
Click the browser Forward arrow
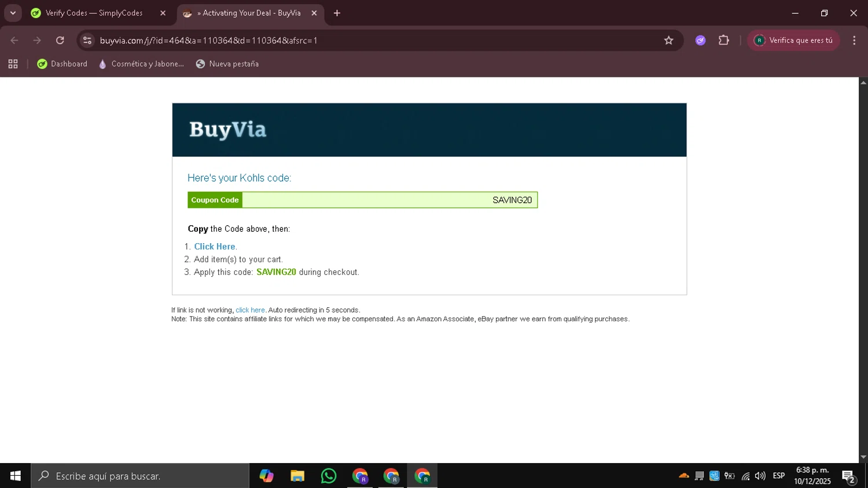click(37, 41)
